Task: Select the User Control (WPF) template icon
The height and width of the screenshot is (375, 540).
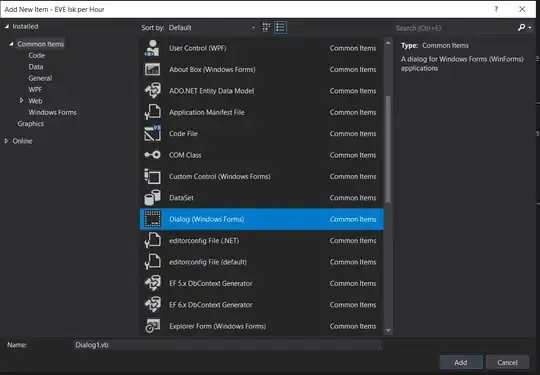Action: coord(152,48)
